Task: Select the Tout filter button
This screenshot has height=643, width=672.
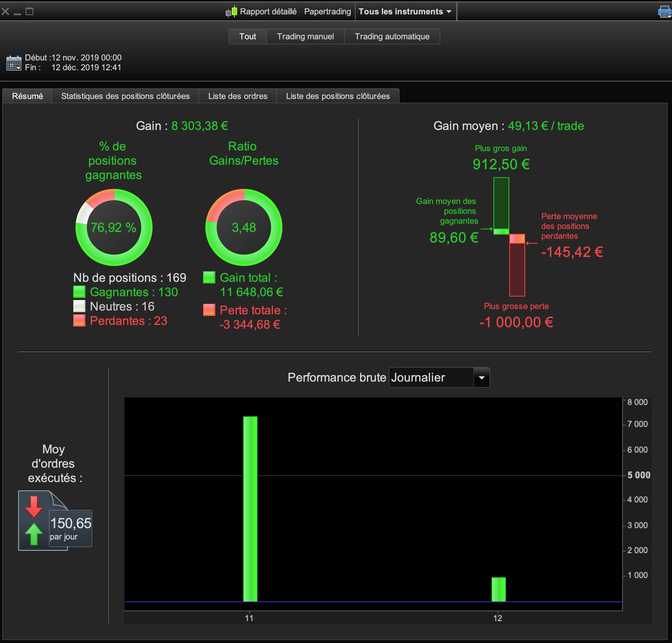Action: (248, 37)
